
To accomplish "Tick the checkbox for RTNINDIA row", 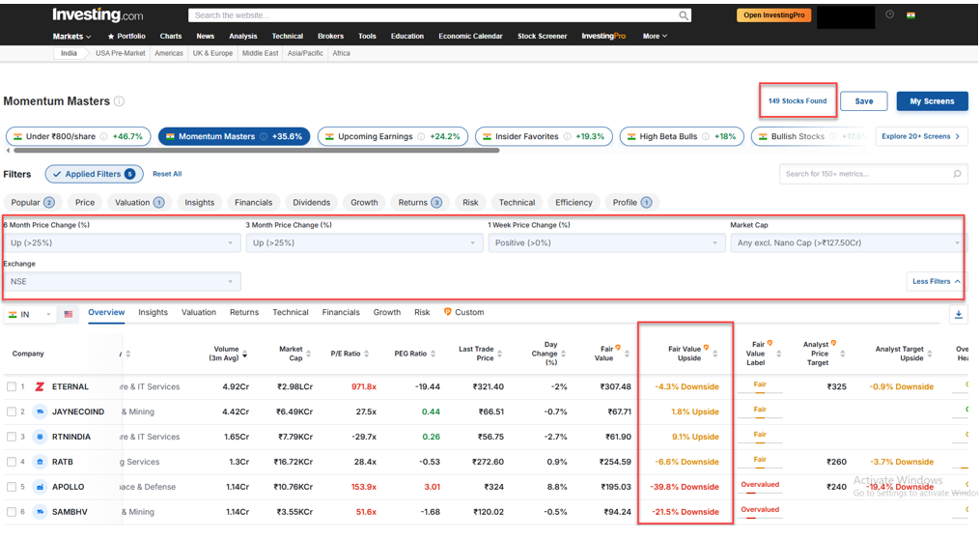I will coord(12,437).
